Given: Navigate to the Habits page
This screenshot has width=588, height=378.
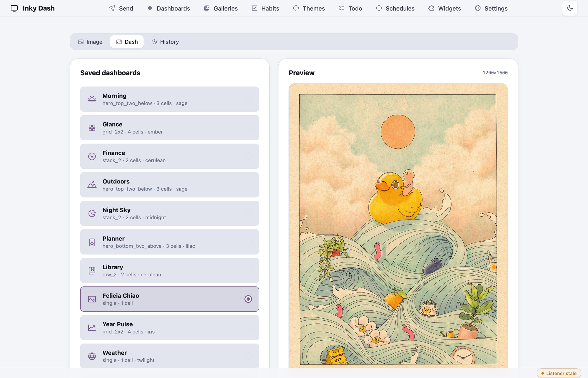Looking at the screenshot, I should 265,8.
